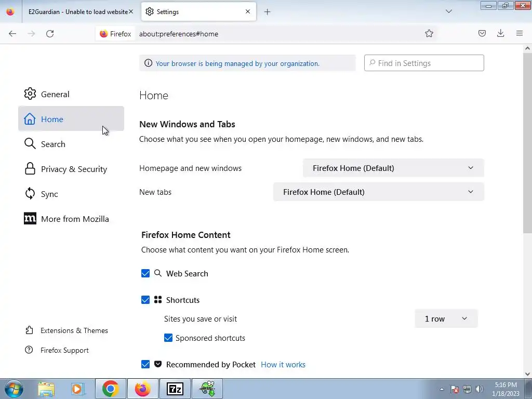Open the New tabs dropdown
The width and height of the screenshot is (532, 399).
click(x=379, y=192)
